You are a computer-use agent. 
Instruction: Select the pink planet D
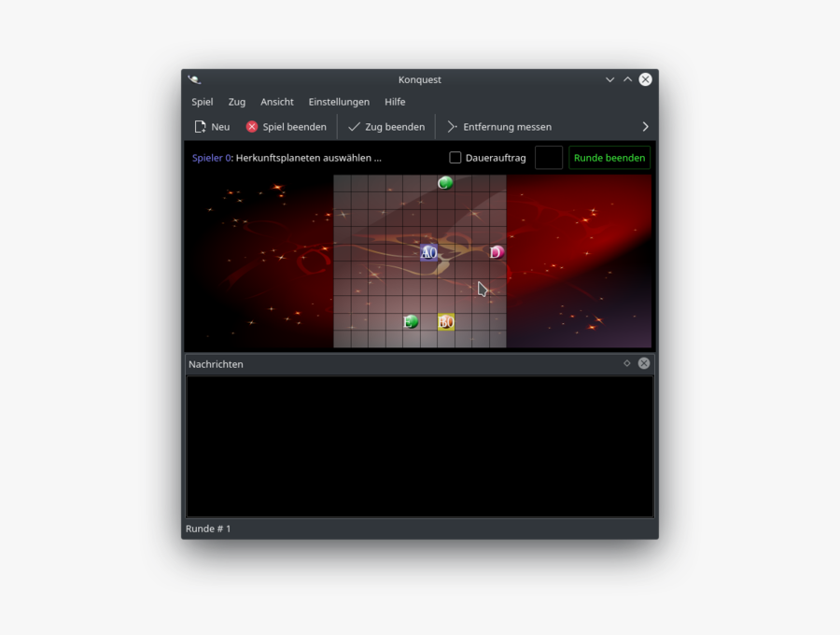pos(497,252)
